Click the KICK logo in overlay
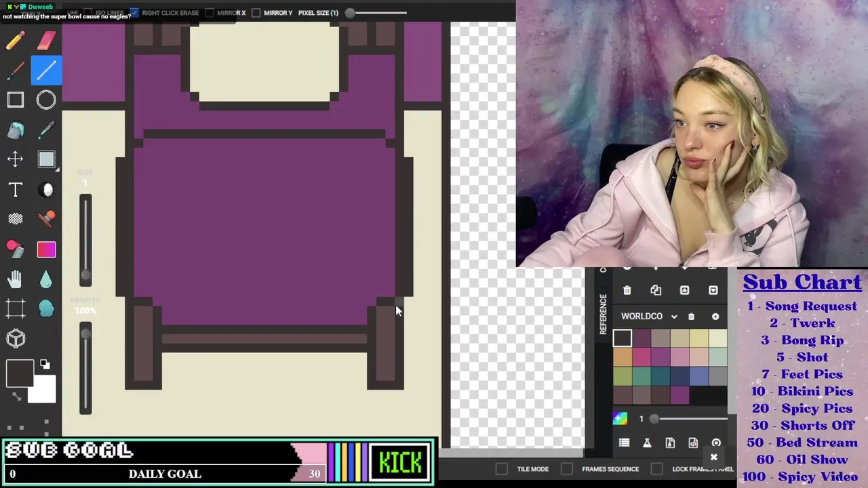Image resolution: width=868 pixels, height=488 pixels. pyautogui.click(x=401, y=463)
